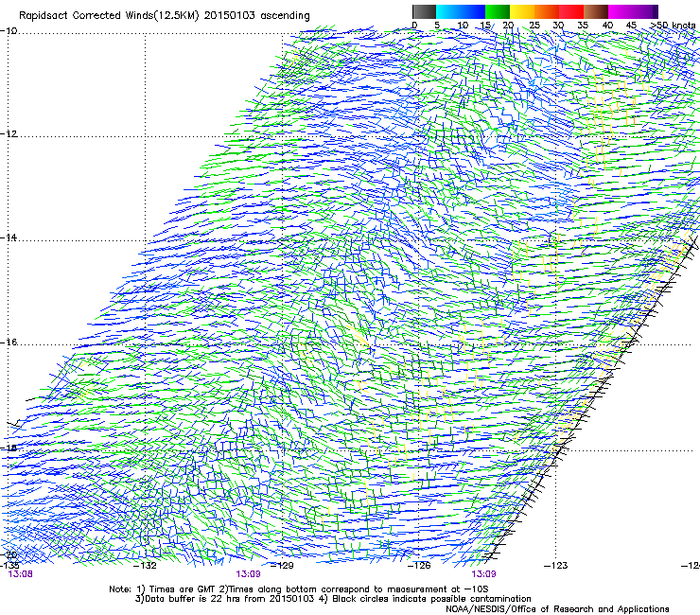Screen dimensions: 700x615
Task: Click the '-12' latitude axis label
Action: click(9, 134)
